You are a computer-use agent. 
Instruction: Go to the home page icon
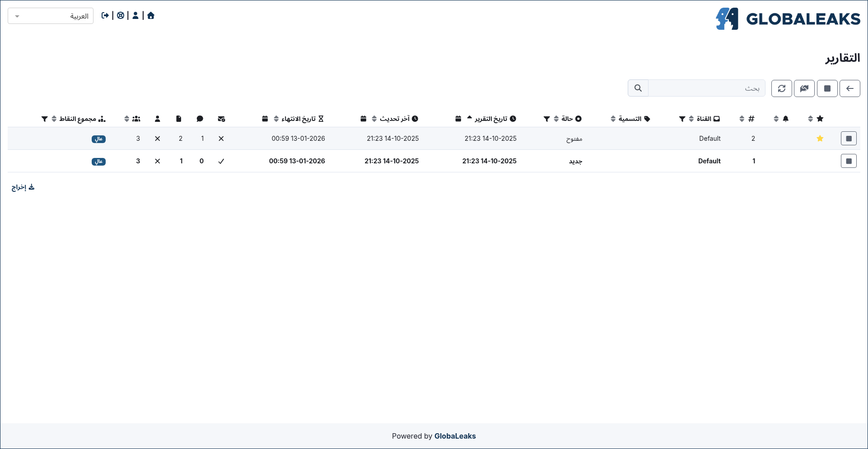click(x=151, y=16)
